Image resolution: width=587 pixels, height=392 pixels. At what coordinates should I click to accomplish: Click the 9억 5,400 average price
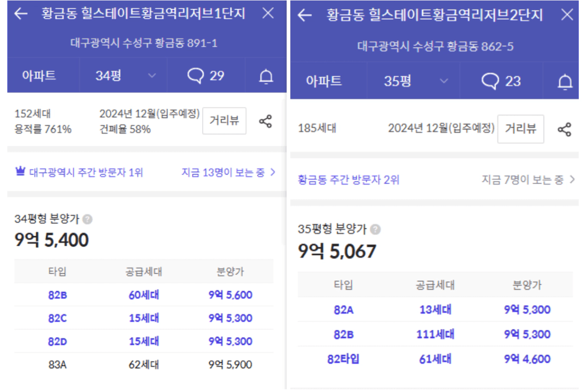coord(51,240)
